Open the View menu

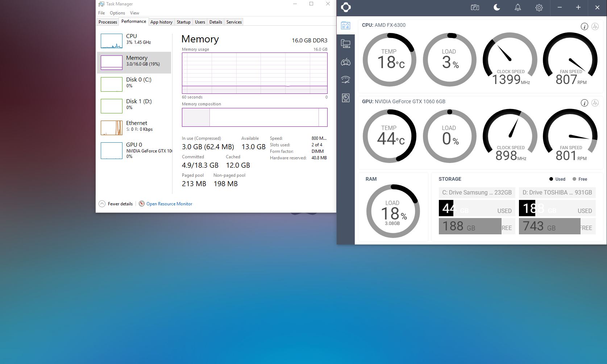[x=134, y=13]
